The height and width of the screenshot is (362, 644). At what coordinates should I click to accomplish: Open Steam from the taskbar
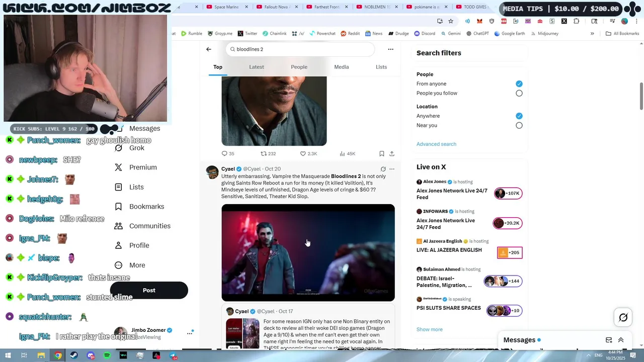(x=74, y=355)
